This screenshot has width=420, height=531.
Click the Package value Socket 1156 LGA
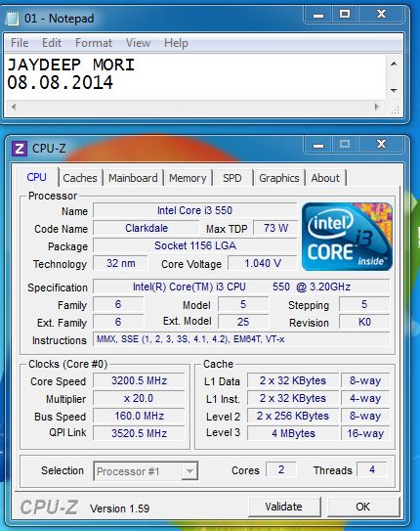point(194,245)
